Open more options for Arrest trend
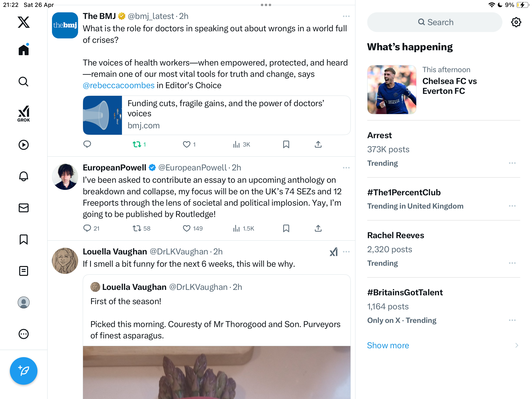The width and height of the screenshot is (532, 399). coord(512,163)
